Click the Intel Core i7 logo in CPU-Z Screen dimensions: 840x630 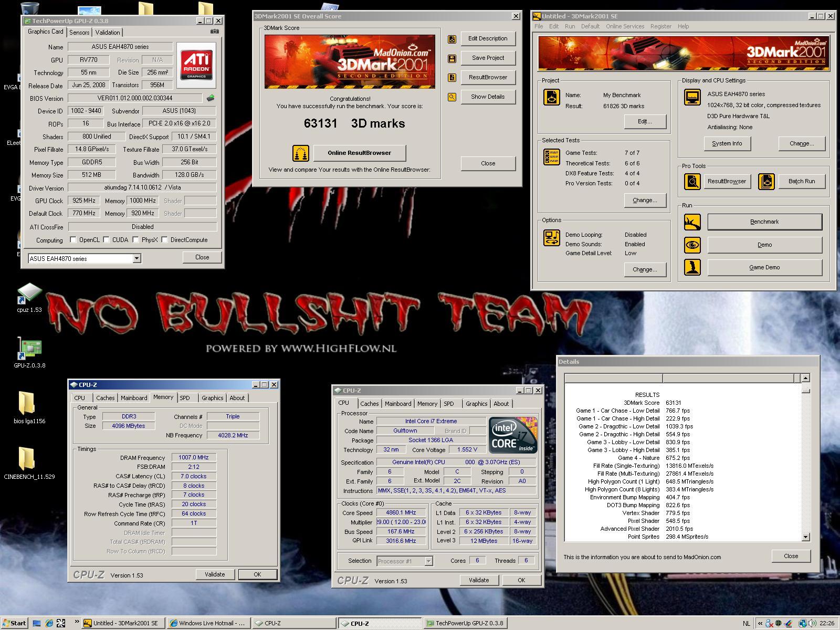(x=513, y=435)
